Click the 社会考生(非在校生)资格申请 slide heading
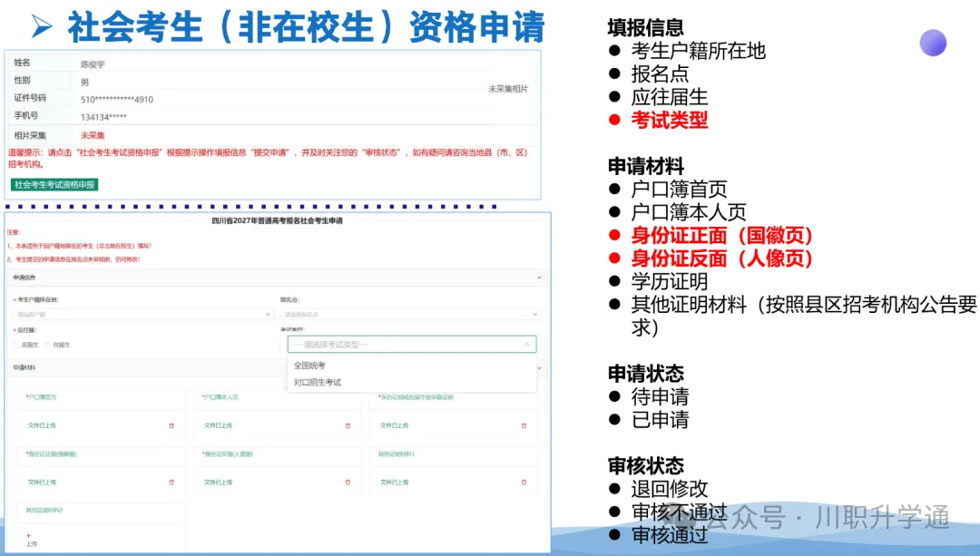Viewport: 980px width, 556px height. (x=307, y=27)
